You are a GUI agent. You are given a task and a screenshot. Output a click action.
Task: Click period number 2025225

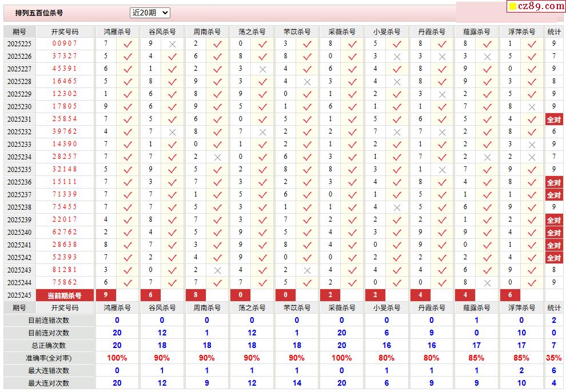click(x=19, y=44)
